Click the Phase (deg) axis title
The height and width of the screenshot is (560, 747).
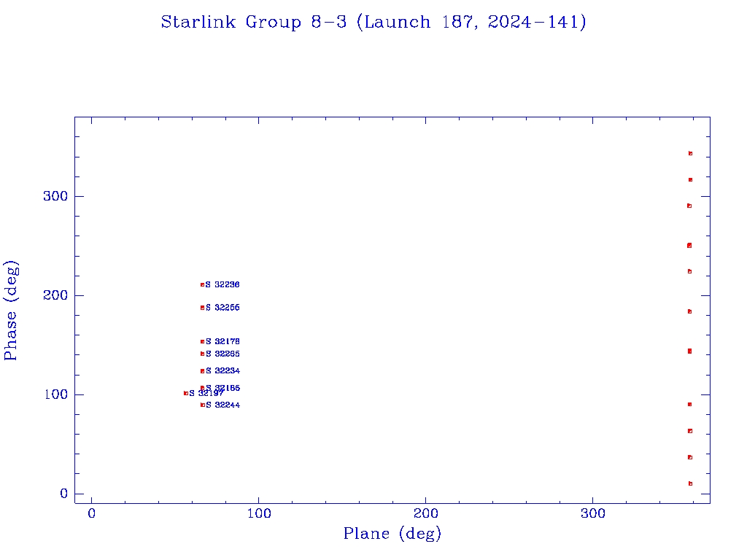(11, 311)
